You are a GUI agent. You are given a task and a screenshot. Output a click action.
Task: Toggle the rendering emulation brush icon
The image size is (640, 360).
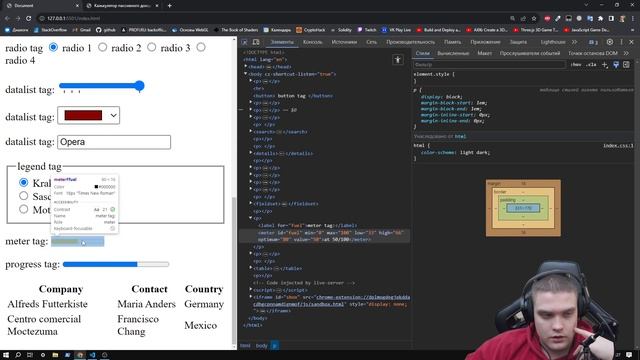tap(616, 65)
